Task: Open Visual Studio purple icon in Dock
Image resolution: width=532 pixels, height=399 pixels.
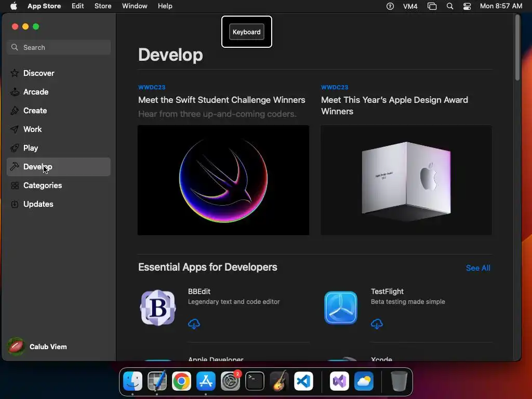Action: [x=339, y=381]
